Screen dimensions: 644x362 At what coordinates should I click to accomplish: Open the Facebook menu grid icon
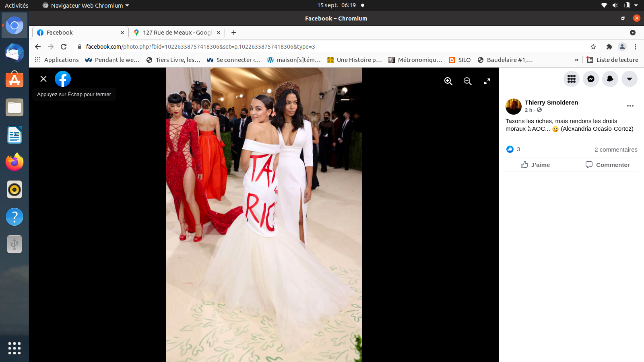pyautogui.click(x=571, y=79)
